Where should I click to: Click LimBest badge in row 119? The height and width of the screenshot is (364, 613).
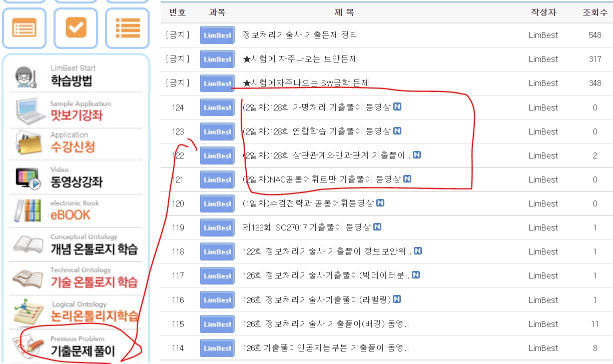[217, 227]
